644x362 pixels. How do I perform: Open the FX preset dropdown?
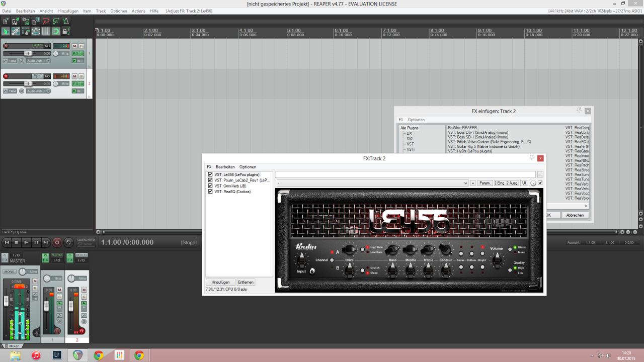point(372,183)
